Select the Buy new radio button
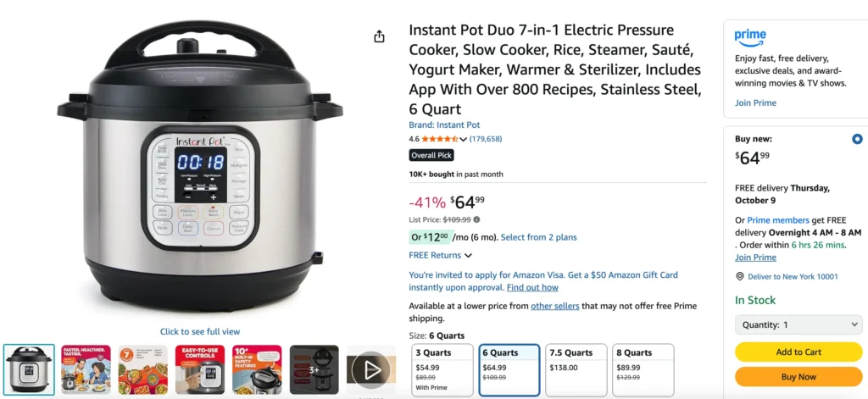The image size is (868, 399). [857, 140]
